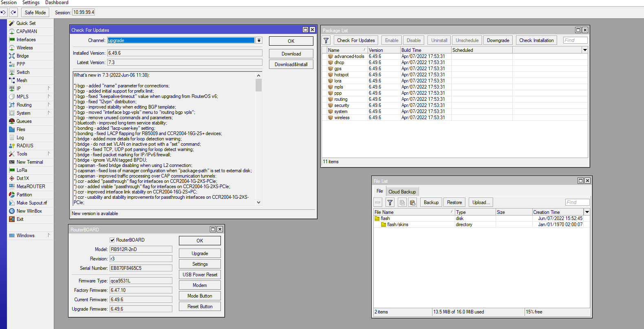Image resolution: width=644 pixels, height=329 pixels.
Task: Toggle the RouterBOARD checkbox
Action: coord(112,240)
